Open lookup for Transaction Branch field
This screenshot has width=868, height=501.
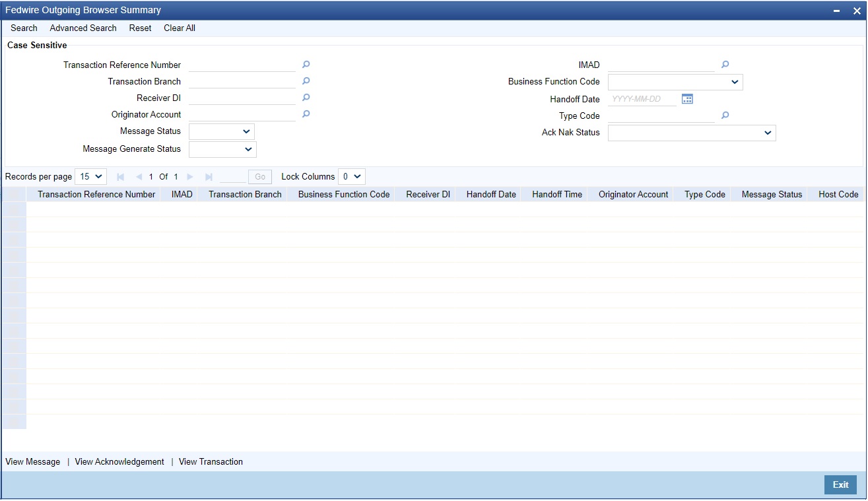click(306, 81)
